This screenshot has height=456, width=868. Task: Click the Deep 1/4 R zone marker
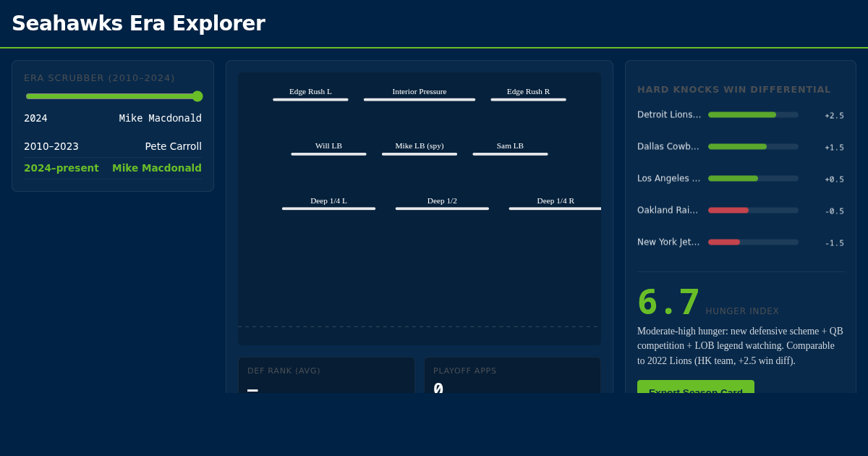click(x=555, y=203)
